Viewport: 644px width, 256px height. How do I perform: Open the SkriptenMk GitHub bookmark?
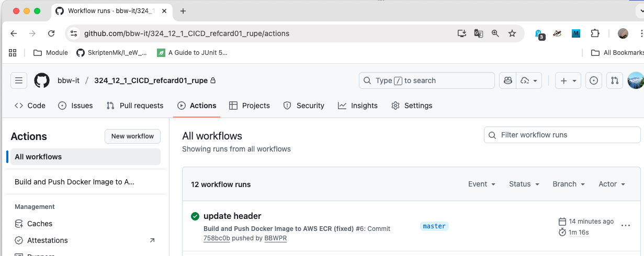tap(111, 52)
